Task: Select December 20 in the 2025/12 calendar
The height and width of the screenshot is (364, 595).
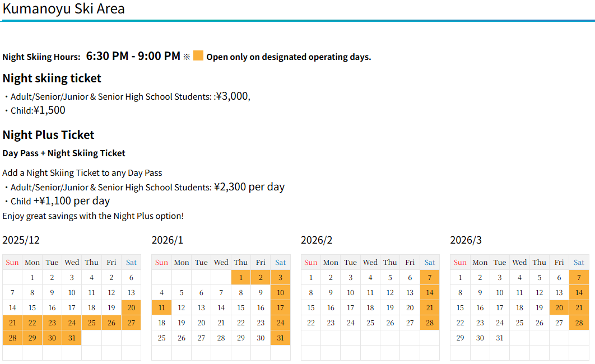Action: coord(131,307)
